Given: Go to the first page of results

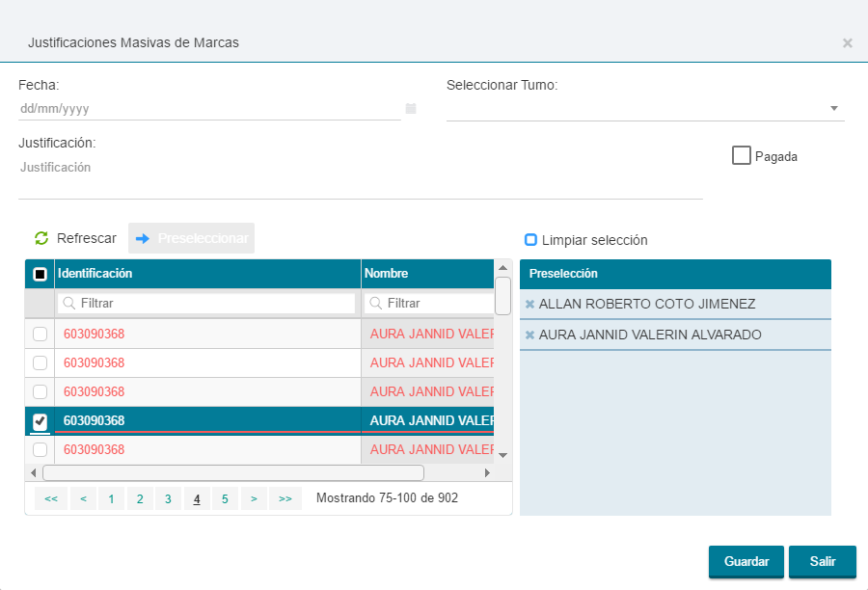Looking at the screenshot, I should [x=51, y=498].
